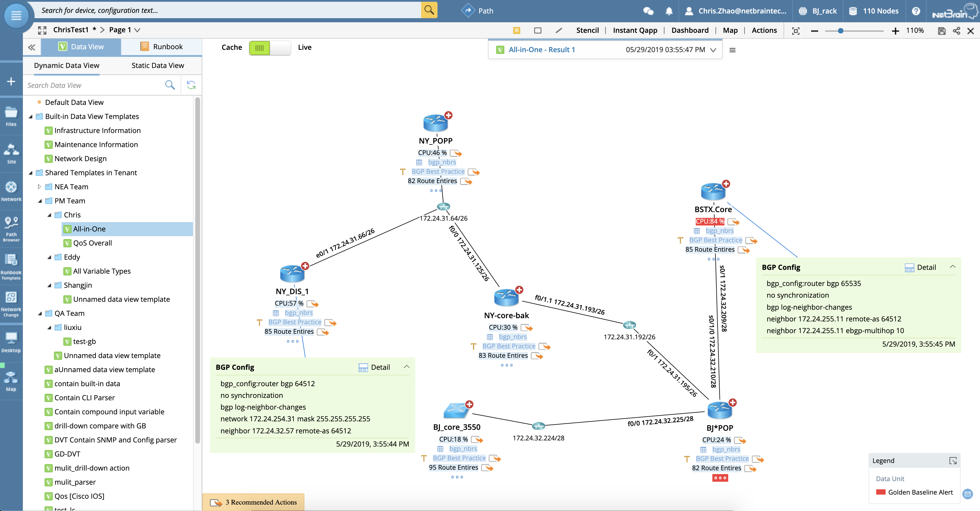Open Network in the left sidebar
Viewport: 980px width, 511px height.
pos(11,191)
